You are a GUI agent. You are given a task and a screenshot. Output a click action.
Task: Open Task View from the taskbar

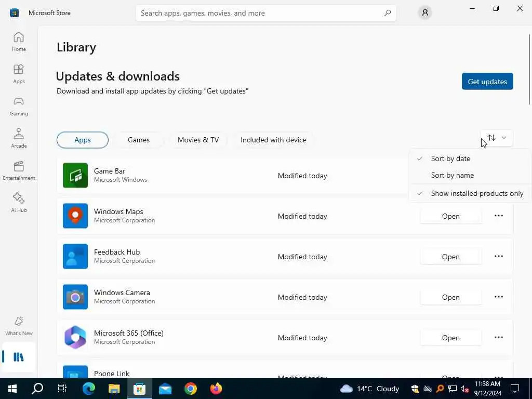(62, 389)
